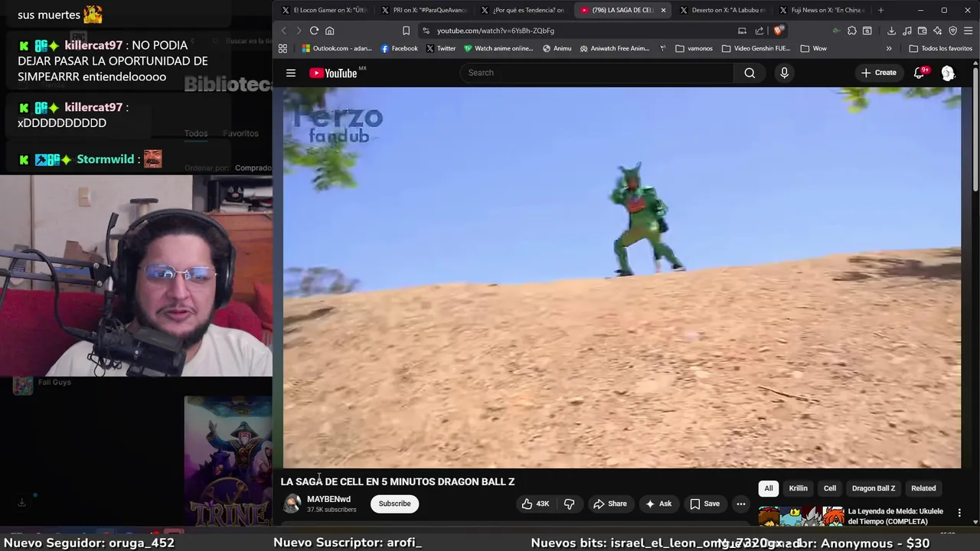980x551 pixels.
Task: Switch to the ¿Por qué es Tendencia? tab
Action: pyautogui.click(x=524, y=10)
